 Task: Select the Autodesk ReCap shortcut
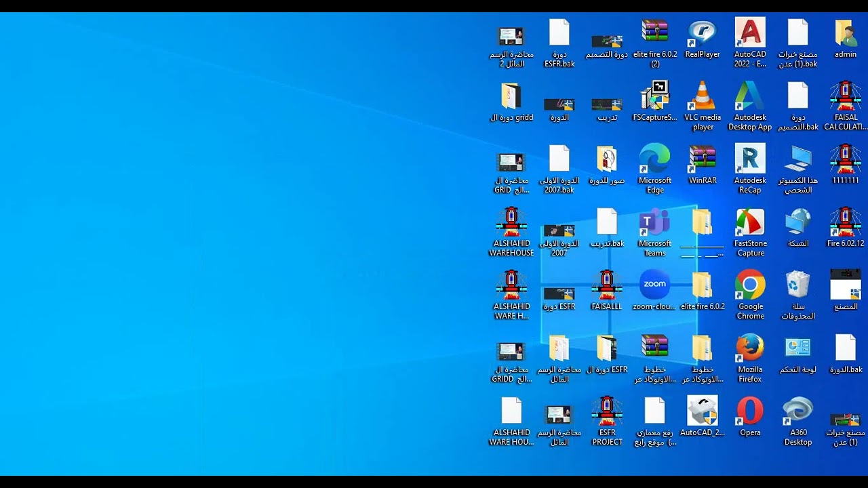pyautogui.click(x=750, y=169)
